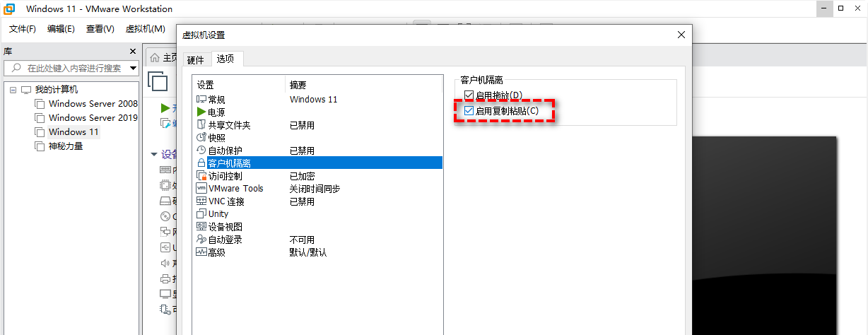Minimize the VMware Workstation window

(824, 9)
